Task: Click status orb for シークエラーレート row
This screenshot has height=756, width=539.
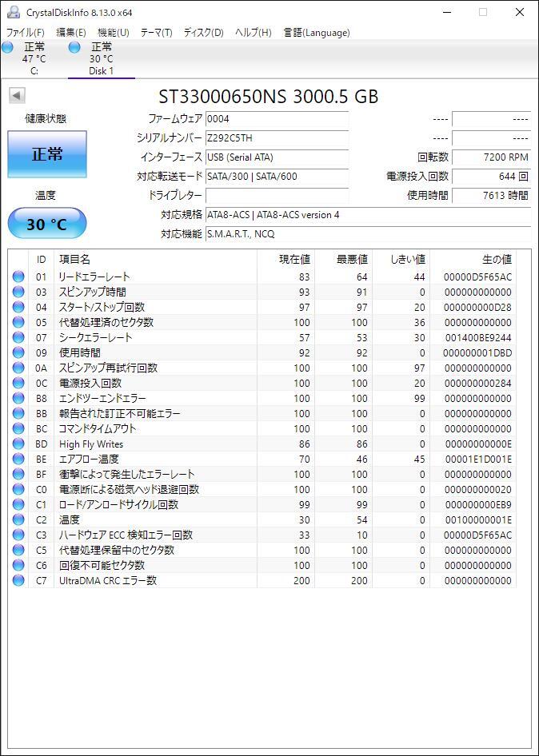Action: tap(18, 337)
